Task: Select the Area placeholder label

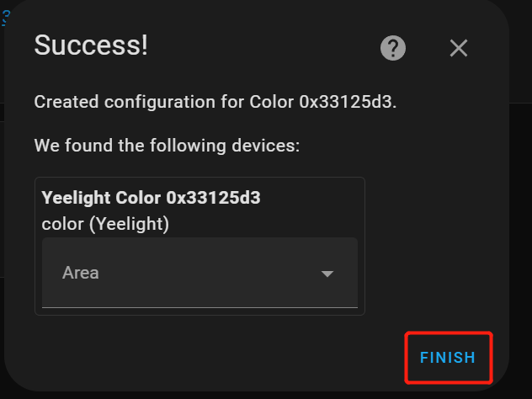Action: coord(81,273)
